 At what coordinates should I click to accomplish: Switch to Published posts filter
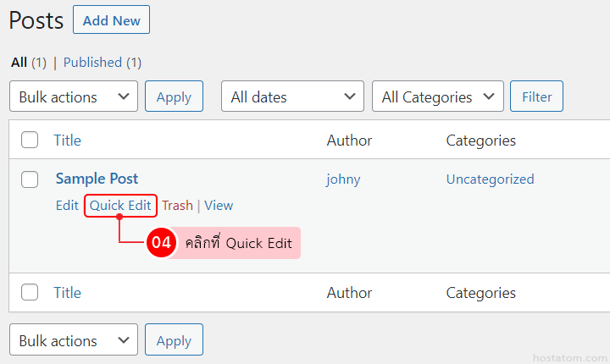[92, 62]
